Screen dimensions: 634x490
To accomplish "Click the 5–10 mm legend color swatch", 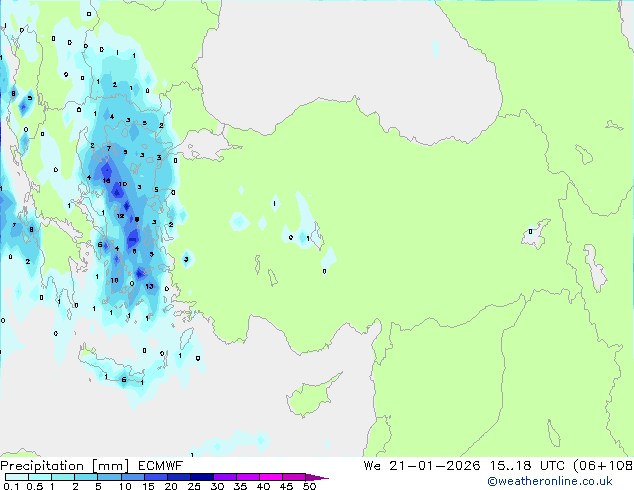I will [109, 477].
